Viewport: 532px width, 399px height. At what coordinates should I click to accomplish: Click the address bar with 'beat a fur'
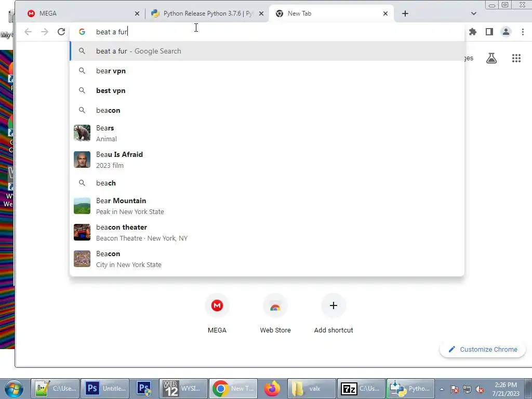click(267, 32)
